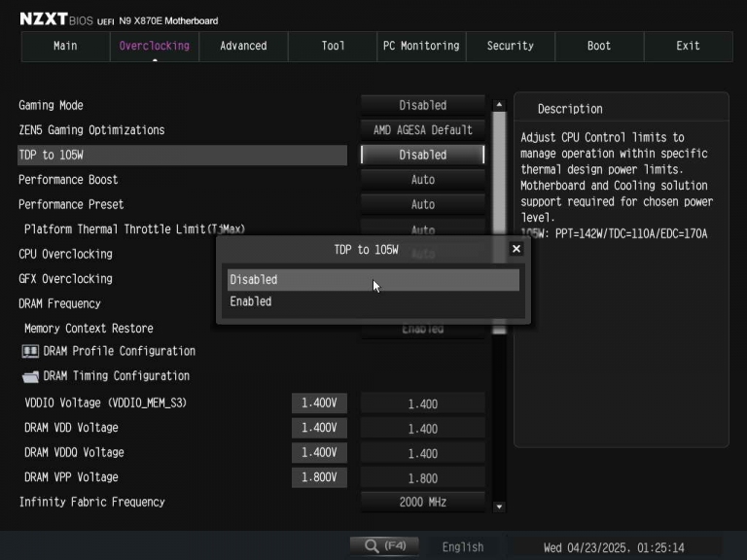The image size is (747, 560).
Task: Select Enabled in TDP to 105W popup
Action: 373,301
